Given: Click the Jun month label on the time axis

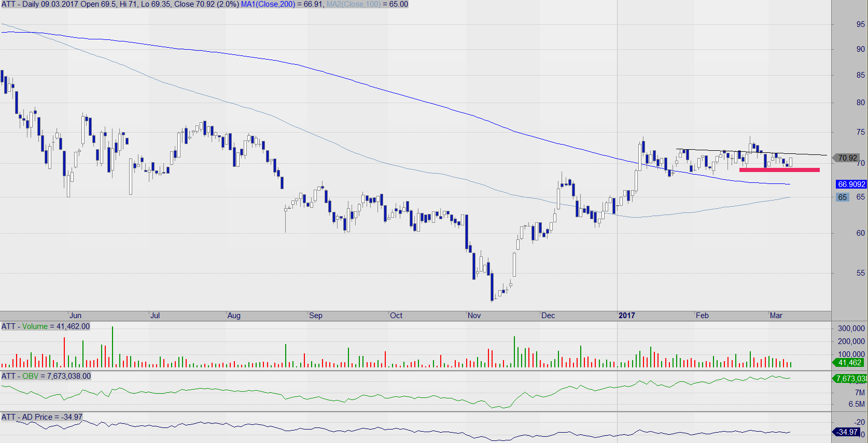Looking at the screenshot, I should click(75, 316).
